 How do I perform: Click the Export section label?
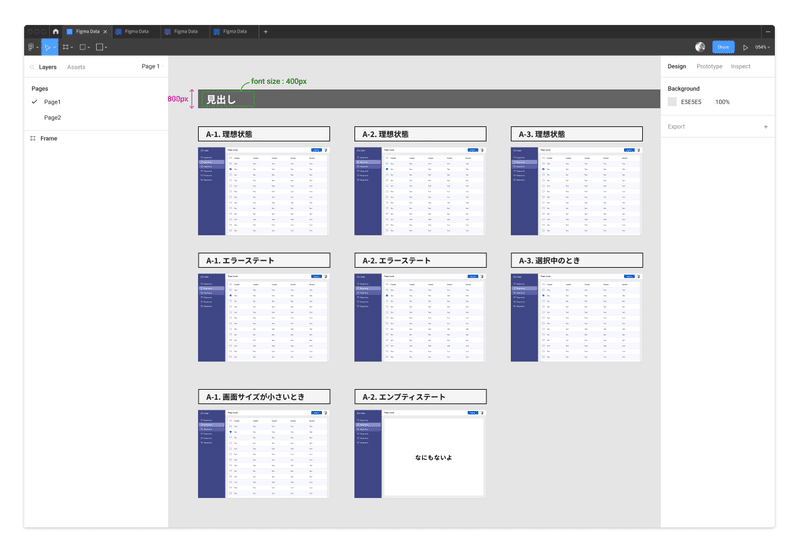[676, 127]
